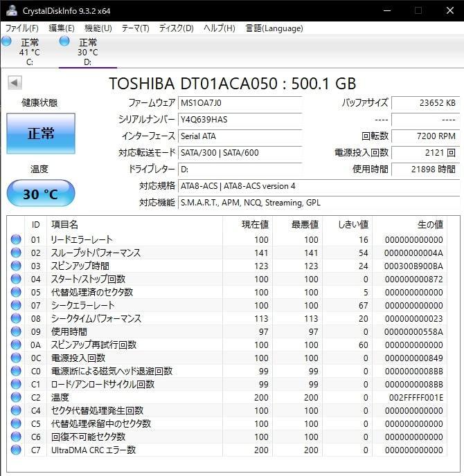Click the 健康状態 label
The image size is (464, 476).
click(39, 103)
